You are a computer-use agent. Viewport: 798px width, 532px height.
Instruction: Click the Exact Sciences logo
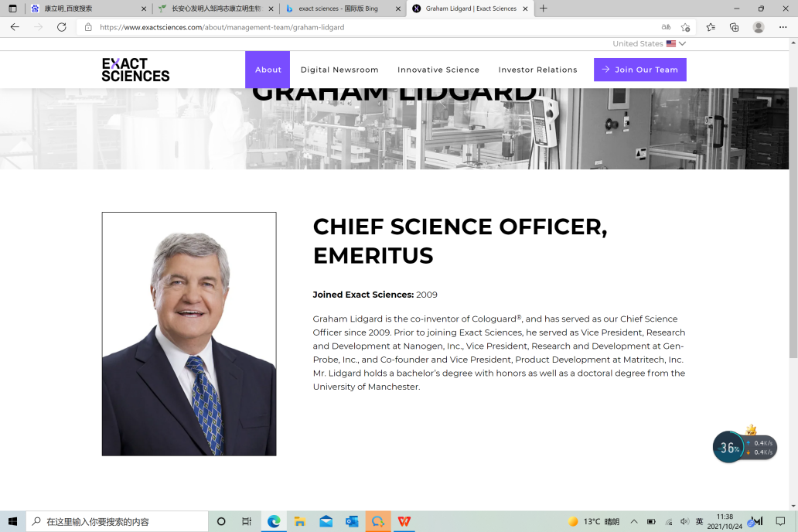pos(135,70)
